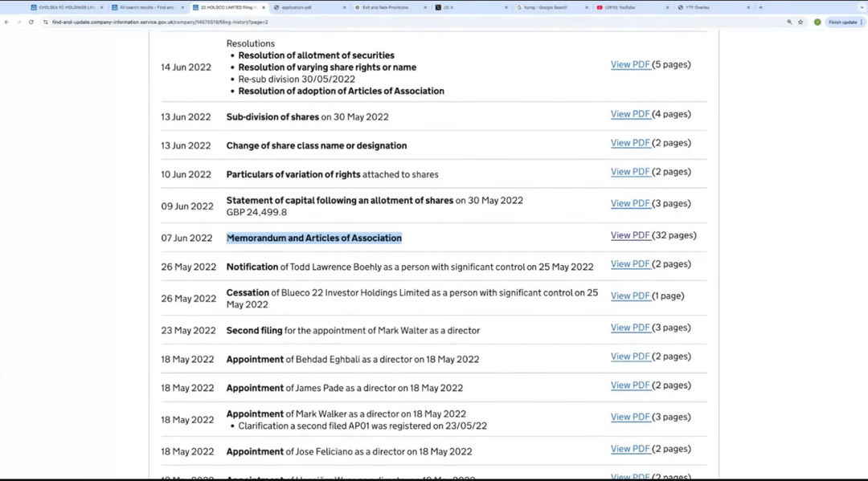Open the green profile avatar

point(817,22)
